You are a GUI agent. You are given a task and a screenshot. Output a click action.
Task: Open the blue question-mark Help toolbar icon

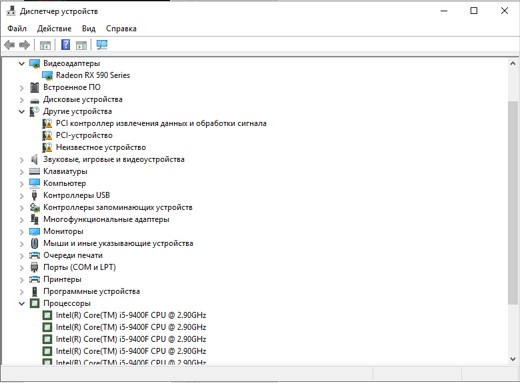(x=66, y=44)
